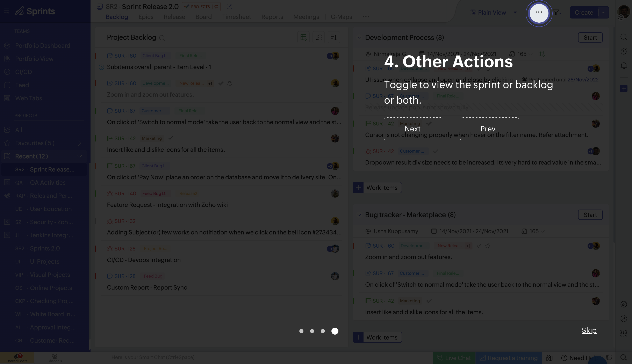Toggle the strikethrough completed item 'Zoom in and zoom out features'

click(x=150, y=95)
